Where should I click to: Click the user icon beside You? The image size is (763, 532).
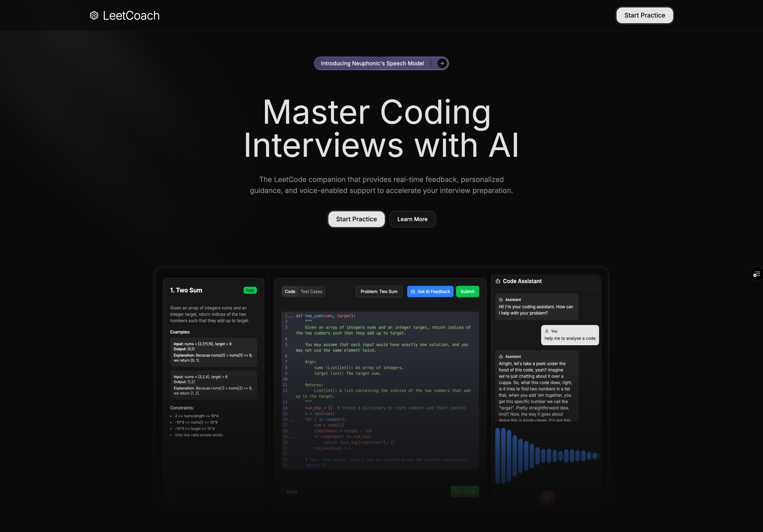click(547, 331)
